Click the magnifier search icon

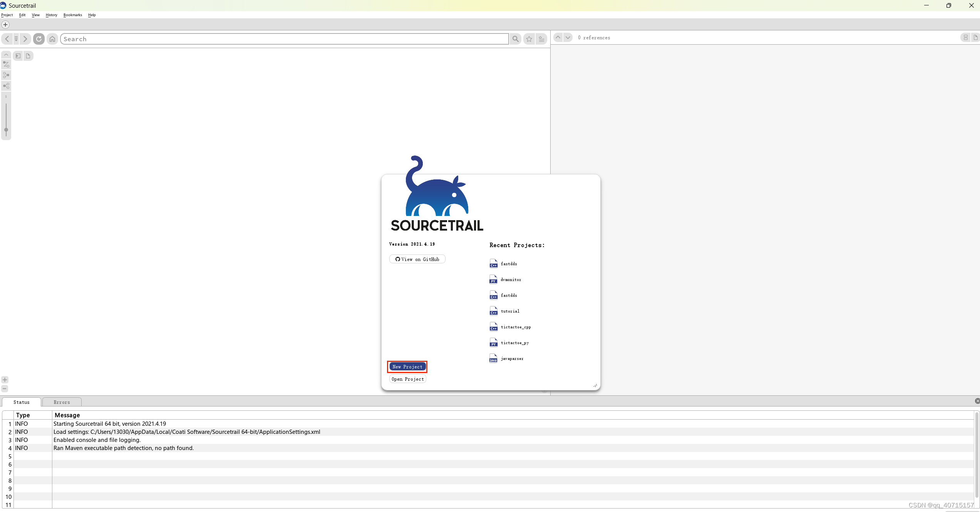[x=515, y=39]
